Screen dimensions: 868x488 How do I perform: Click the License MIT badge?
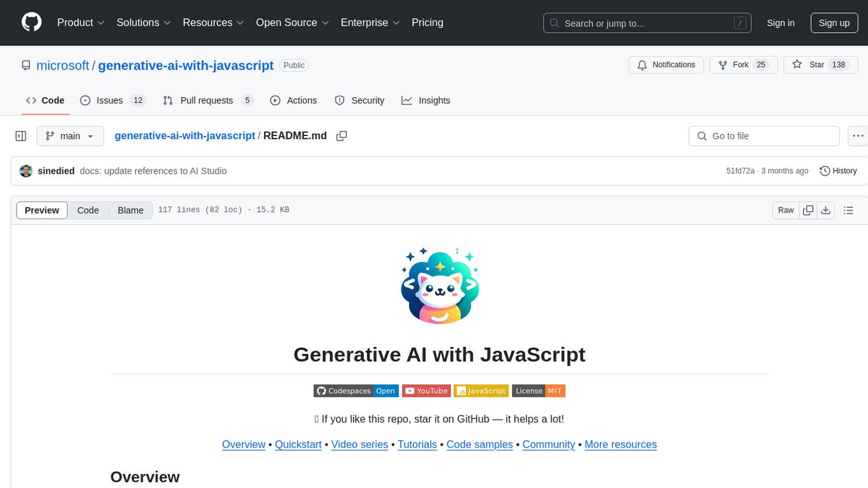pyautogui.click(x=539, y=391)
